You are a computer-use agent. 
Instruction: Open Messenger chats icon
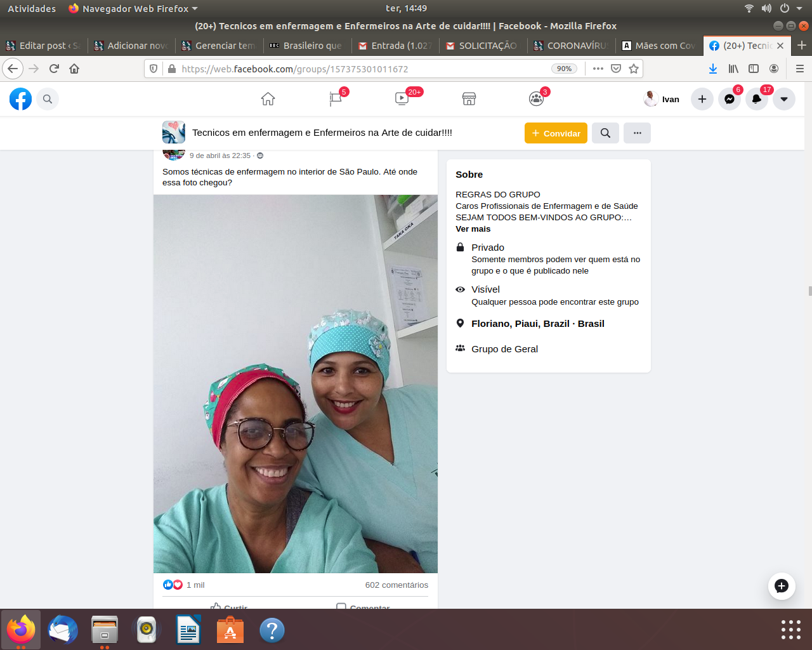click(730, 99)
